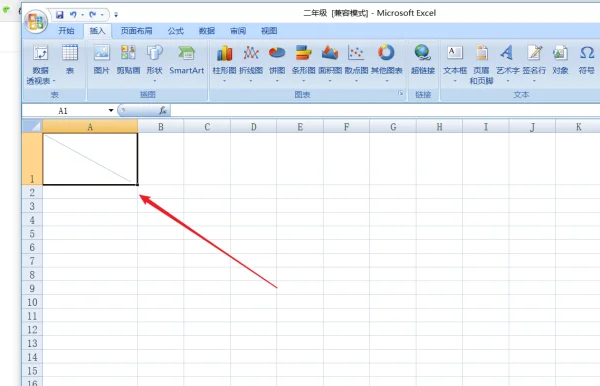Insert a SmartArt graphic
The height and width of the screenshot is (386, 600).
pyautogui.click(x=187, y=60)
